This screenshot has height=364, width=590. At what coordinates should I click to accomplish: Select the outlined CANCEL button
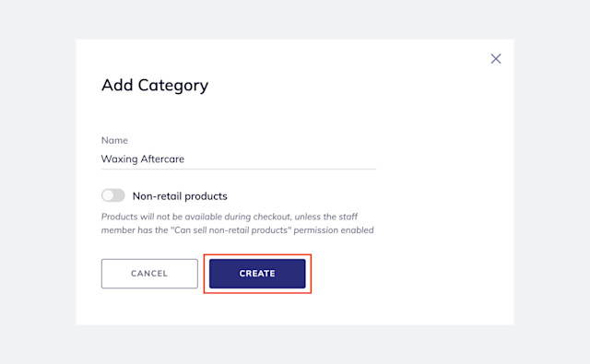(149, 274)
